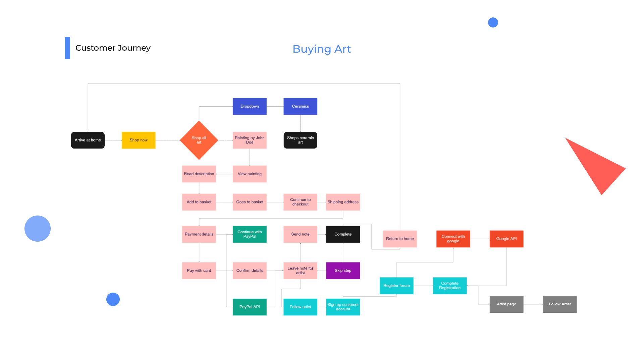Click the green 'Continue with PayPal' box
The width and height of the screenshot is (644, 362).
pos(250,234)
